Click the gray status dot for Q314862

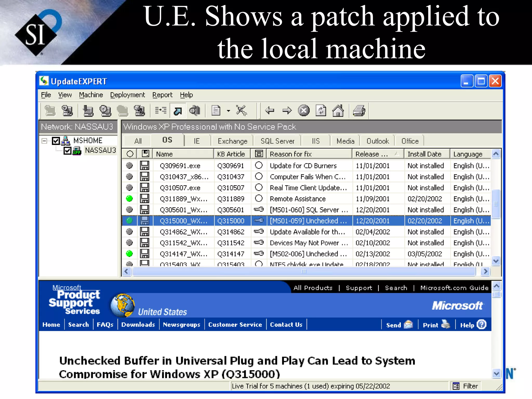pyautogui.click(x=129, y=231)
